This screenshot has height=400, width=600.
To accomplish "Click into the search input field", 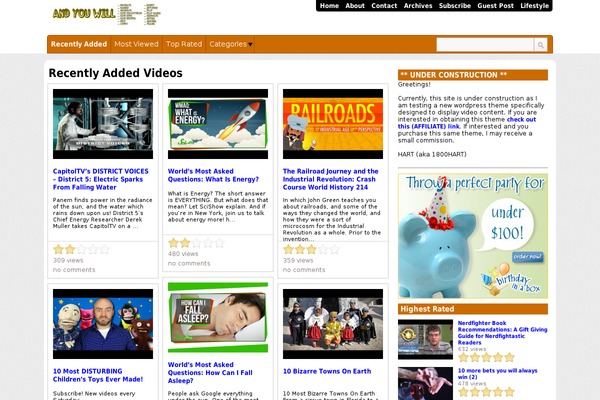I will pyautogui.click(x=485, y=45).
